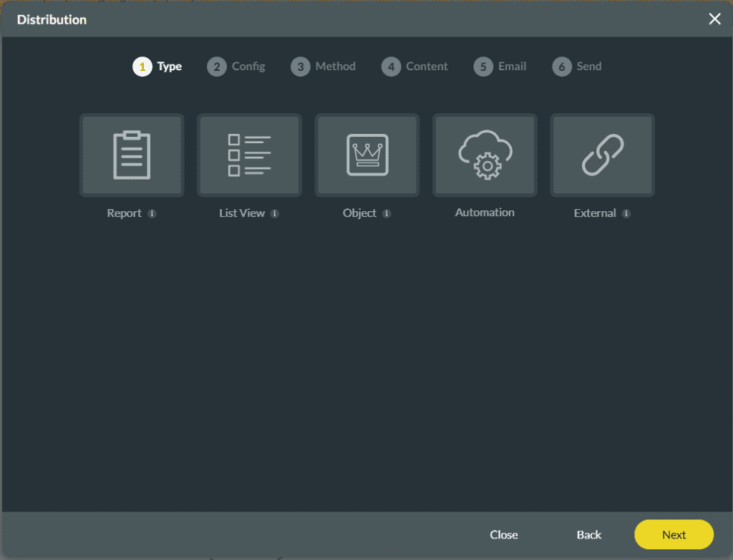
Task: Select the List View distribution type icon
Action: (x=249, y=155)
